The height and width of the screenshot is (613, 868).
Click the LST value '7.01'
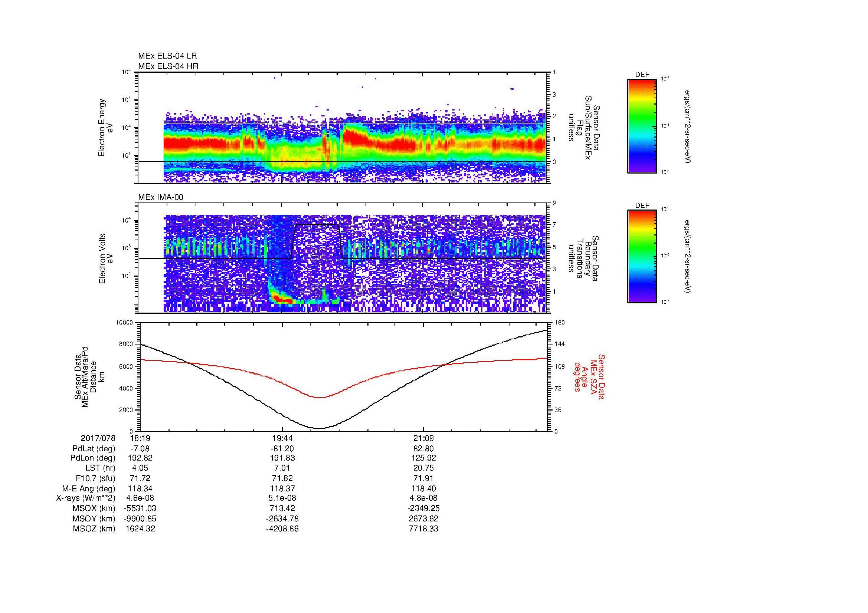tap(282, 468)
